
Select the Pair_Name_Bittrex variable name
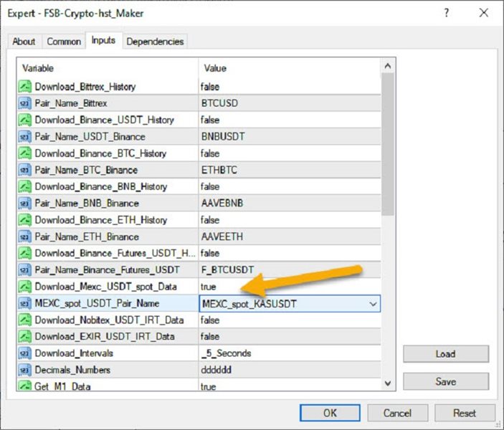71,103
